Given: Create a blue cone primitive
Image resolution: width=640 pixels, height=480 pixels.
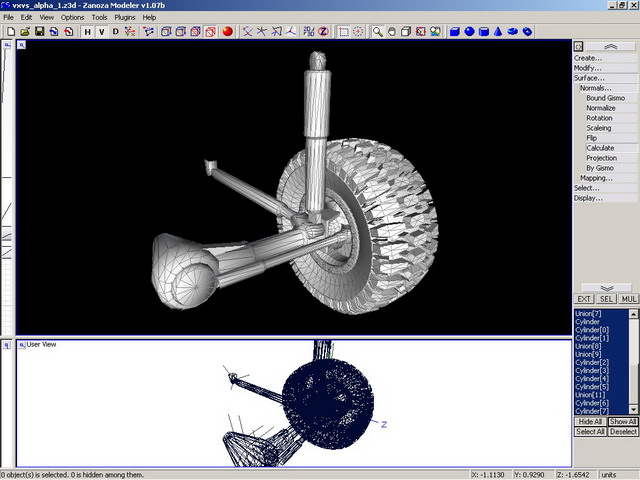Looking at the screenshot, I should click(497, 31).
